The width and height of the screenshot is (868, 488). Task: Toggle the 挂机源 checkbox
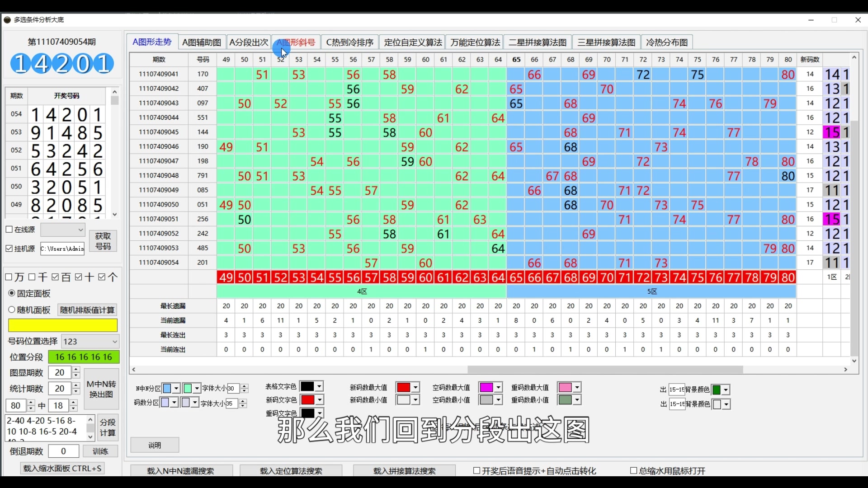9,249
